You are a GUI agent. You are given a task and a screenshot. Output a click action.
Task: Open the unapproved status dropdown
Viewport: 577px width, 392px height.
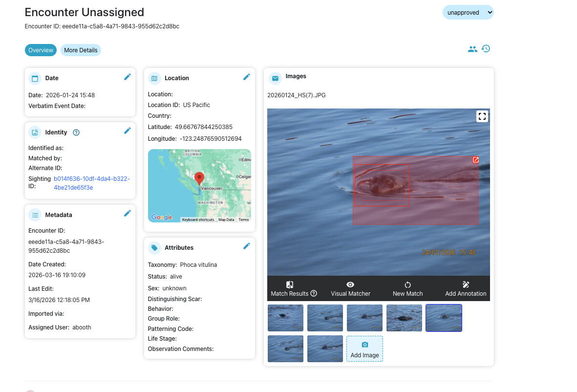pyautogui.click(x=468, y=13)
